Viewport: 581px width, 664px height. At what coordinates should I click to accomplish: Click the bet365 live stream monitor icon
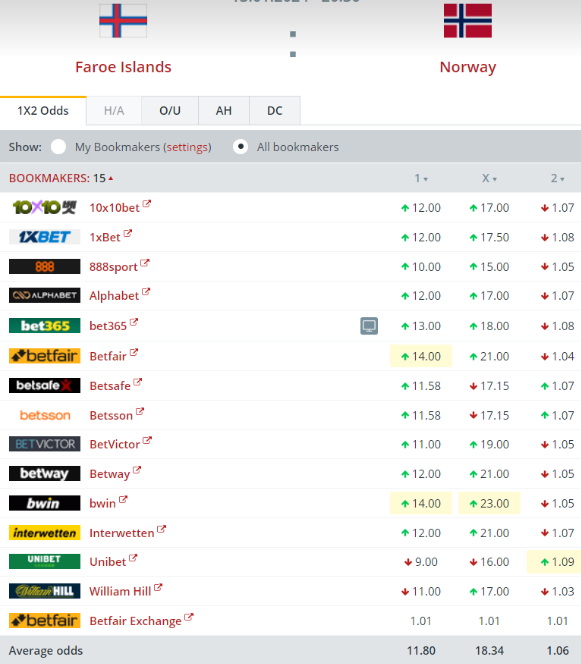point(369,326)
